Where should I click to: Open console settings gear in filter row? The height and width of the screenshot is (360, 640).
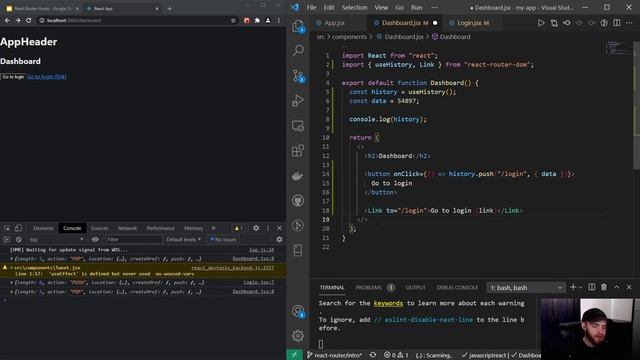pyautogui.click(x=279, y=240)
